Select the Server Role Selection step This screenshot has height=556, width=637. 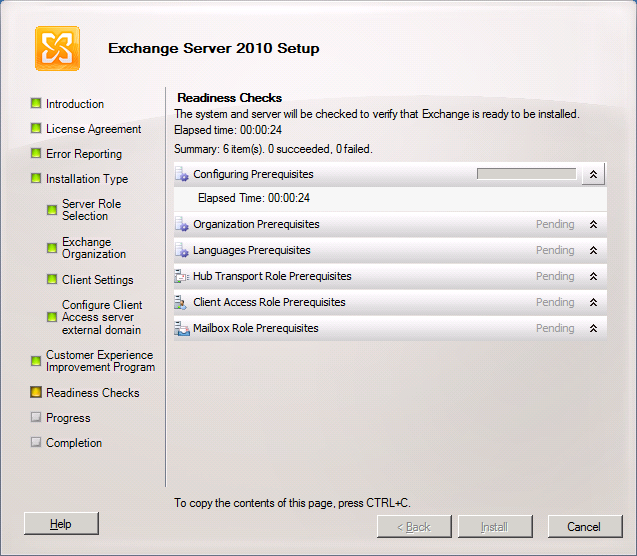point(91,210)
